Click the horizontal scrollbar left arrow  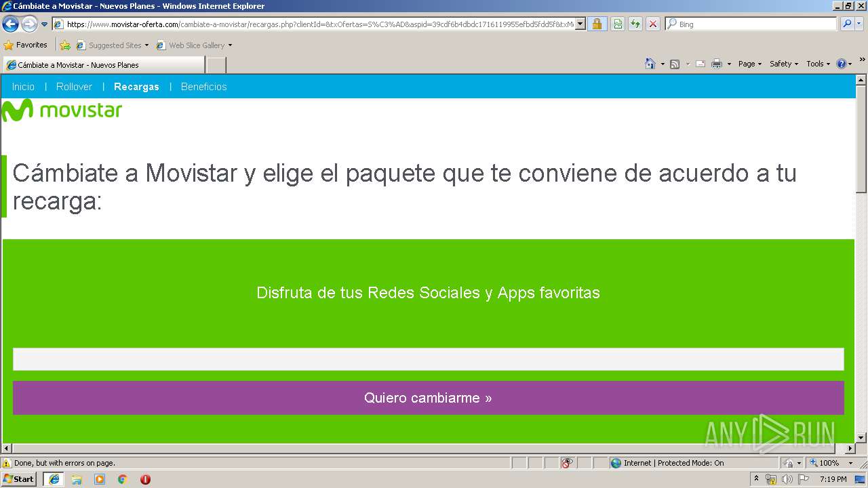click(x=7, y=449)
